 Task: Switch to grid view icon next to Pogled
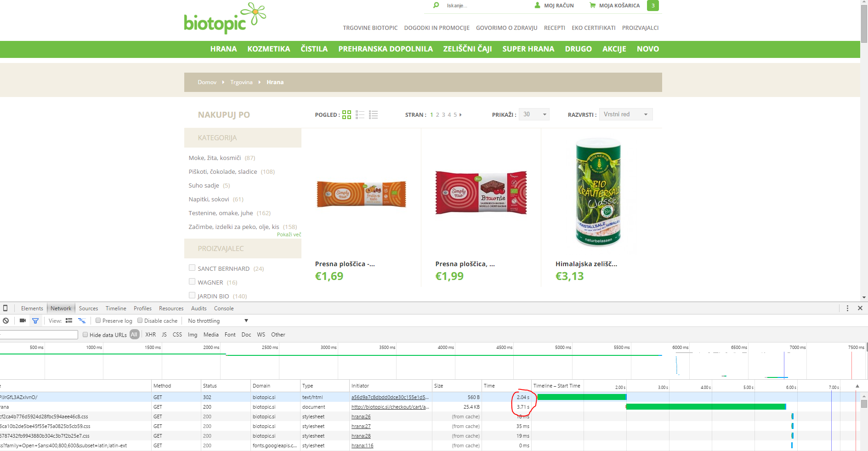tap(346, 114)
